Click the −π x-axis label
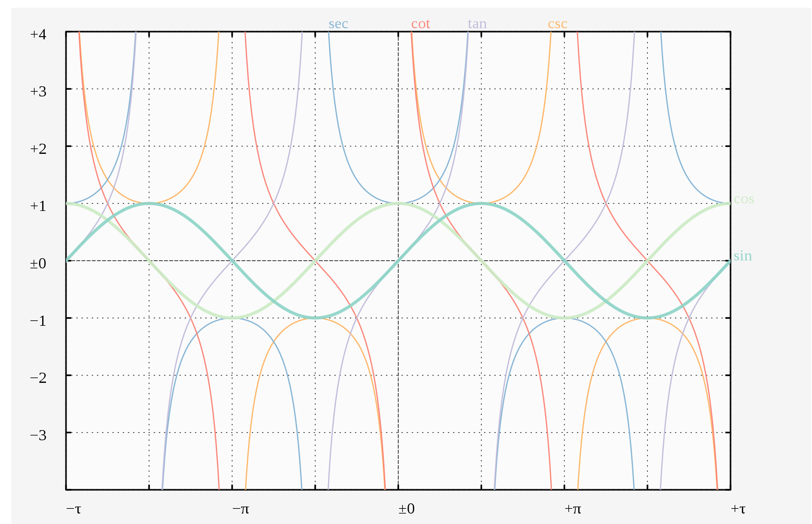Image resolution: width=812 pixels, height=524 pixels. click(x=240, y=509)
